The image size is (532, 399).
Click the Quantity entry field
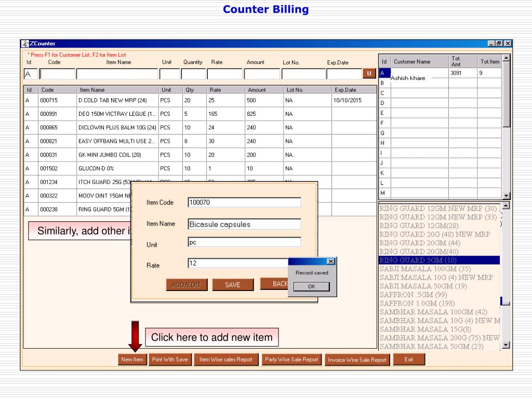[x=193, y=74]
